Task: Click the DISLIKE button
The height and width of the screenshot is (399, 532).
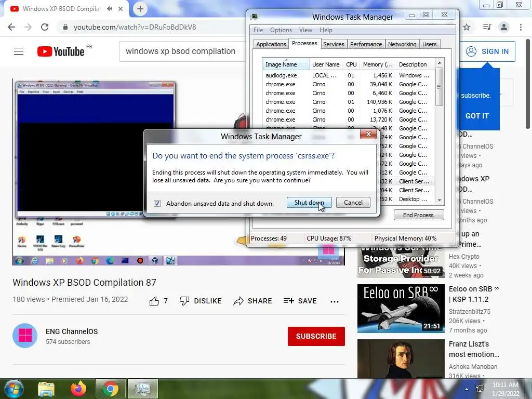Action: coord(201,301)
